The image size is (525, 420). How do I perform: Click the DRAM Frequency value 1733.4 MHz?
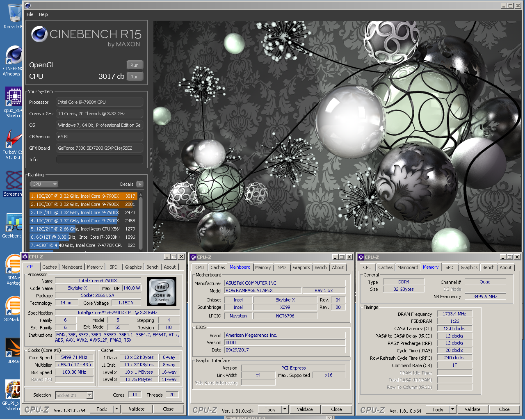454,314
